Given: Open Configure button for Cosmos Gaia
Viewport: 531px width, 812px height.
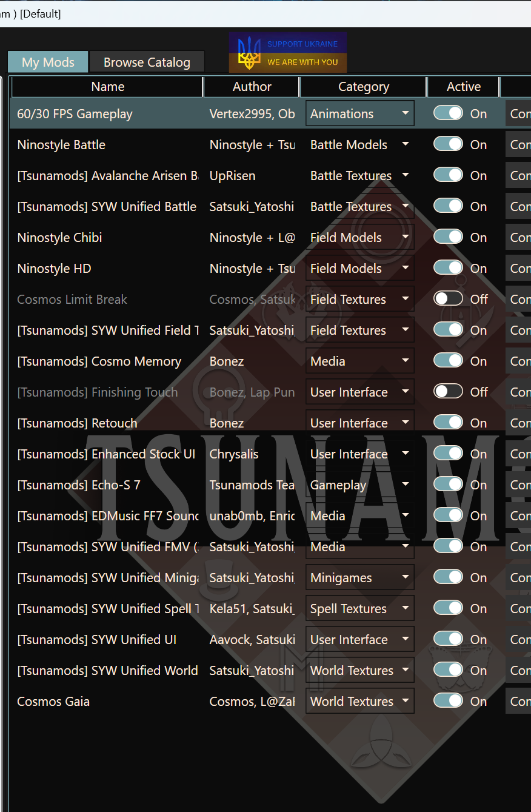Looking at the screenshot, I should (x=518, y=701).
